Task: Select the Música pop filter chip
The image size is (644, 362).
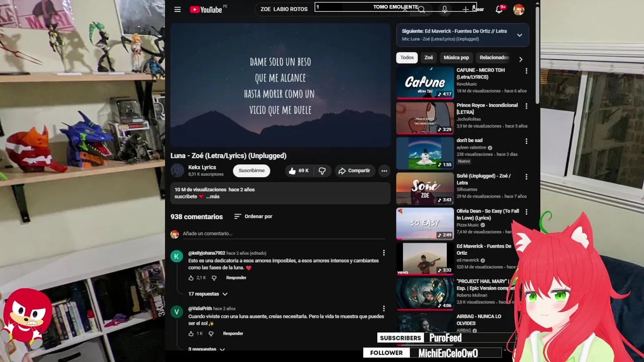Action: point(456,57)
